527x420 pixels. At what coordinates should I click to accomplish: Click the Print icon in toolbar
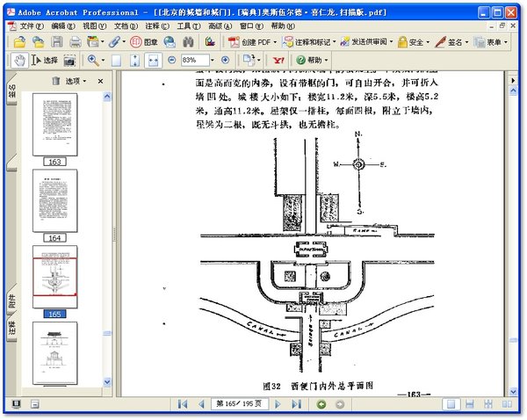pyautogui.click(x=76, y=41)
